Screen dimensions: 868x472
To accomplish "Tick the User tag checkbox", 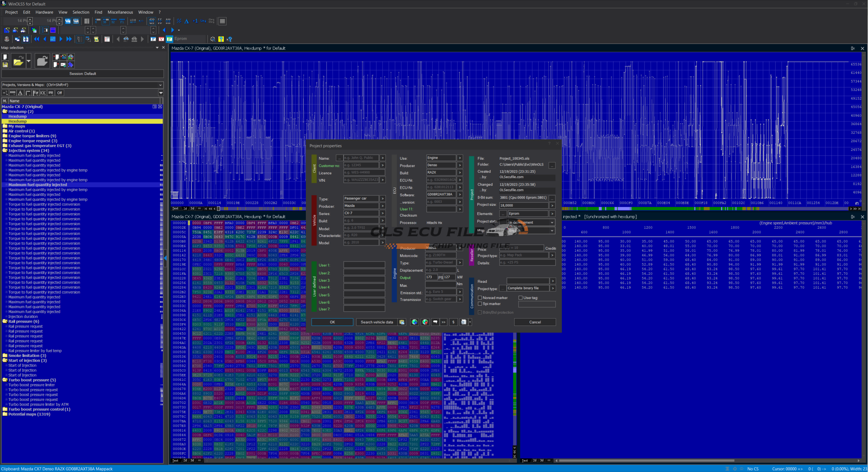I will coord(520,298).
